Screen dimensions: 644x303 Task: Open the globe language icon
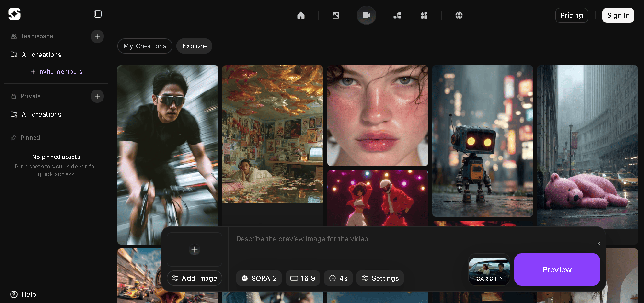(459, 15)
